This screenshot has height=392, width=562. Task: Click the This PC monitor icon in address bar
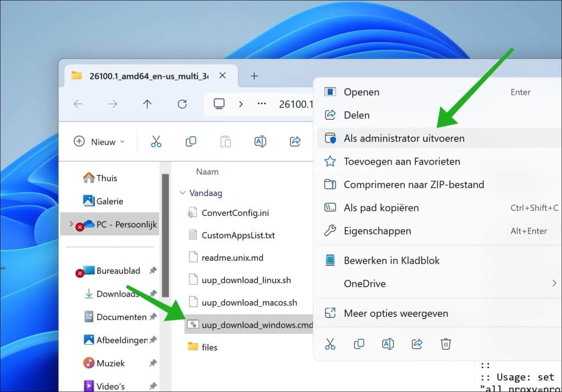click(x=219, y=104)
